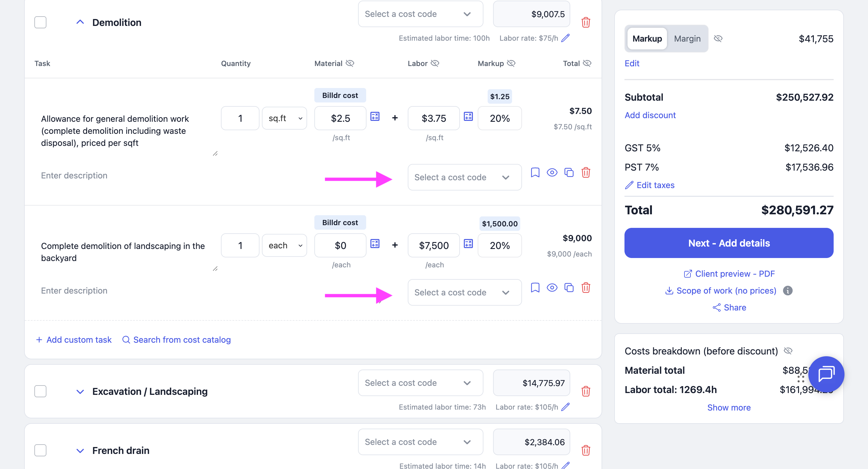Open material calculator for general demolition allowance
The image size is (868, 469).
[x=375, y=117]
